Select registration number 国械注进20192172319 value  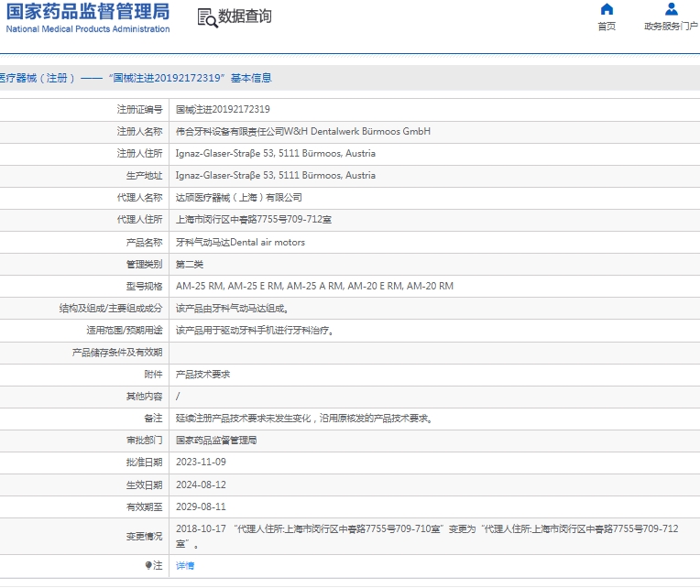pyautogui.click(x=223, y=109)
